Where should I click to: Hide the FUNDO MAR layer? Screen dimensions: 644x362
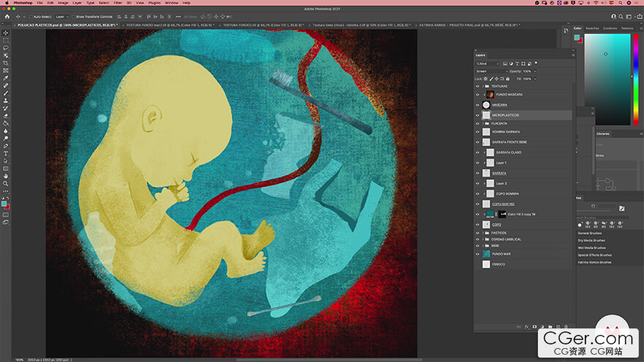[x=477, y=254]
